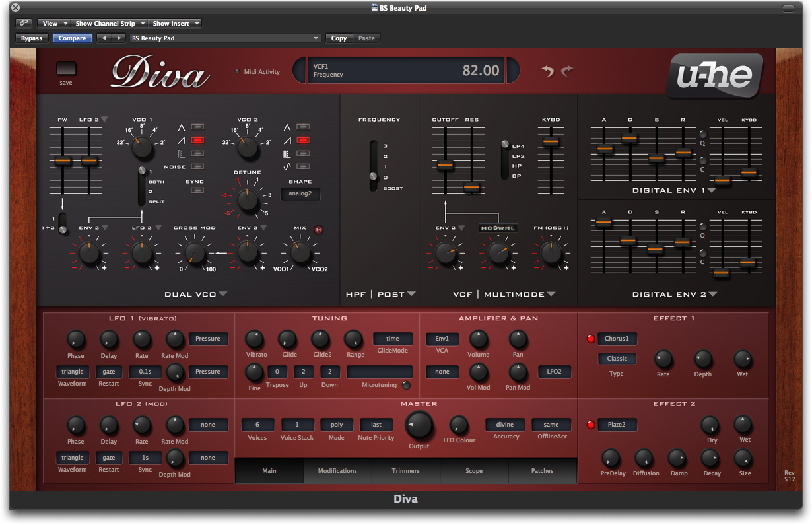This screenshot has width=812, height=525.
Task: Click the Cross Mod knob
Action: coord(195,252)
